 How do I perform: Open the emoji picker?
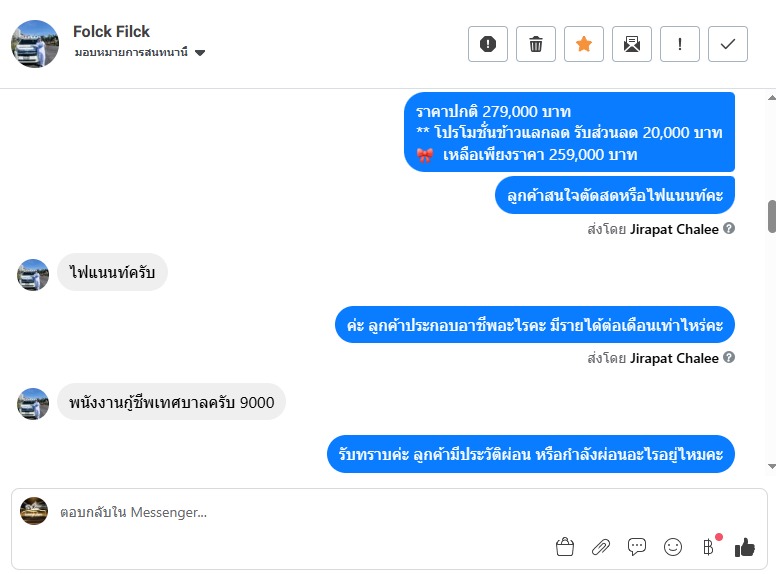point(673,547)
